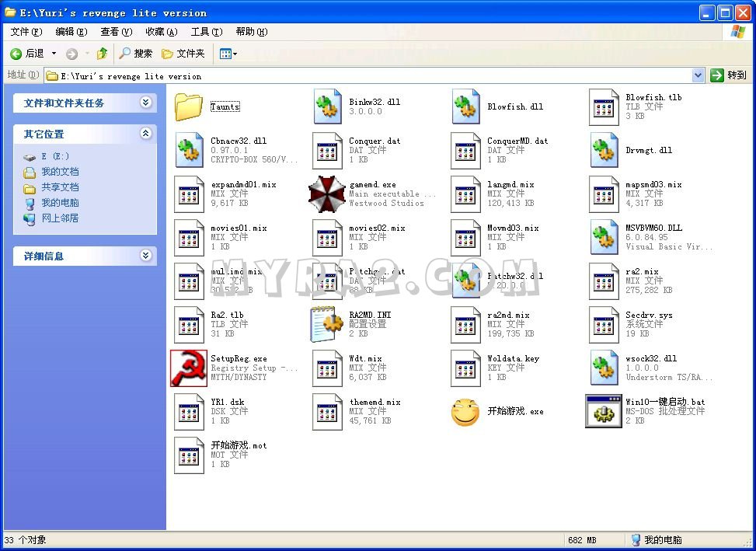Select the ra2md.mix file name

click(x=508, y=316)
